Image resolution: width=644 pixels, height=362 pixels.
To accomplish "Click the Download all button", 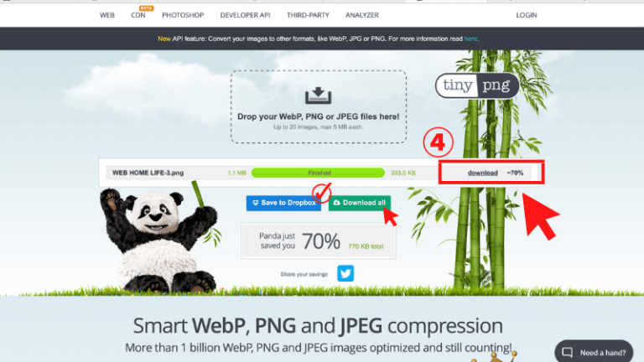I will point(360,203).
